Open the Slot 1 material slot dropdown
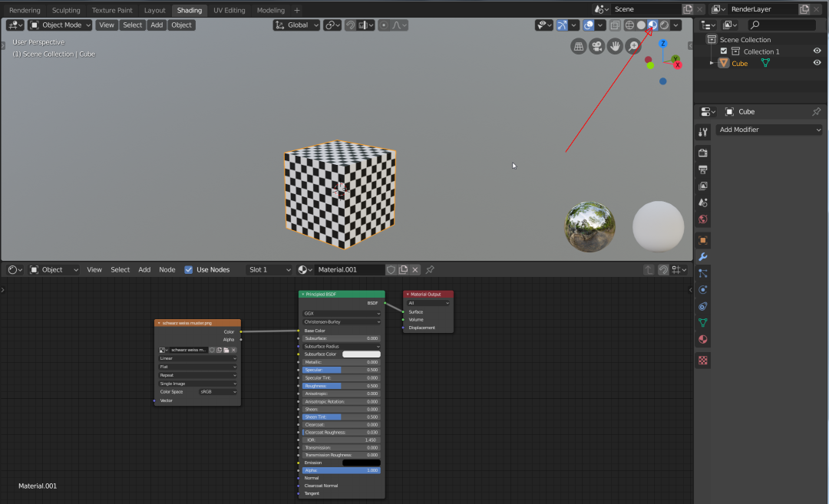 point(269,270)
